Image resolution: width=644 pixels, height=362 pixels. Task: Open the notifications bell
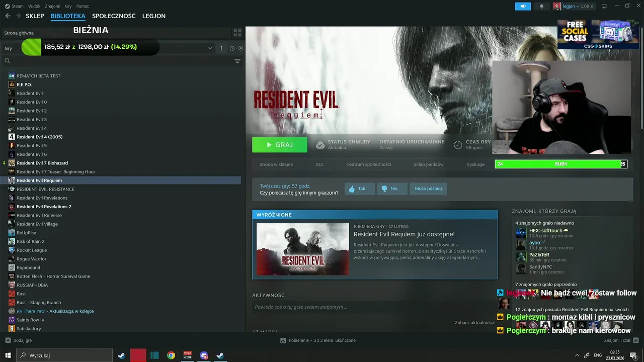(541, 7)
